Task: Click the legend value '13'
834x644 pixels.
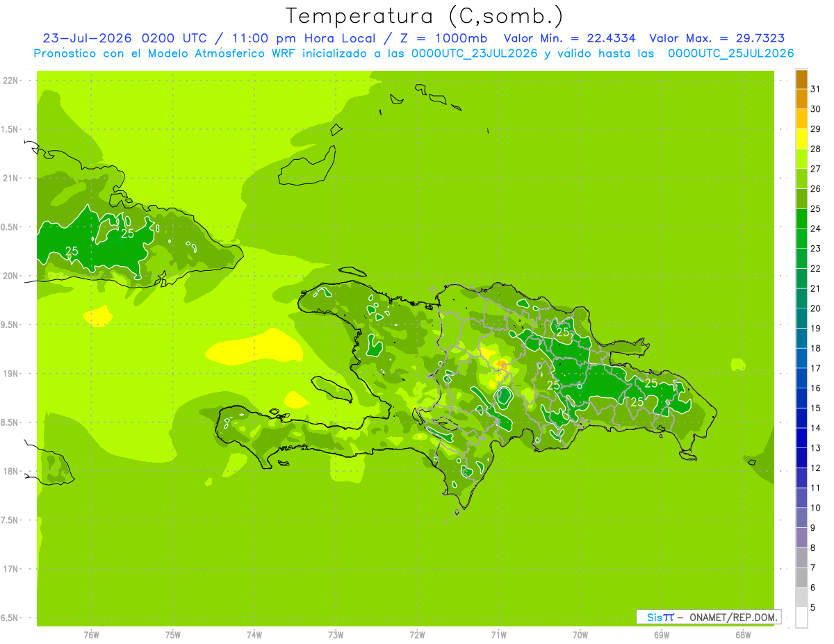Action: [x=816, y=448]
